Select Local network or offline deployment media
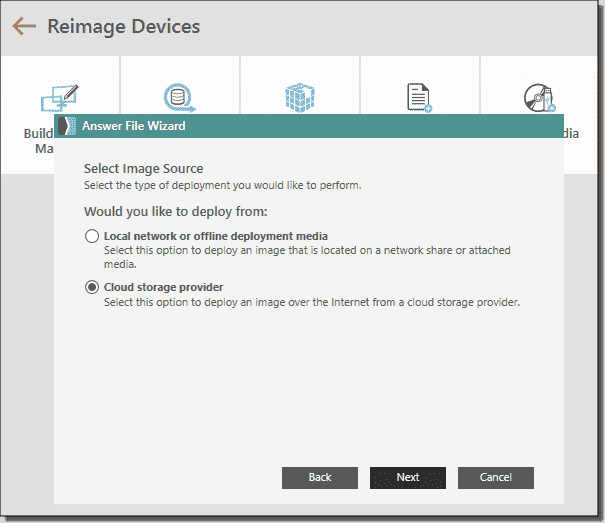The width and height of the screenshot is (605, 523). [92, 236]
